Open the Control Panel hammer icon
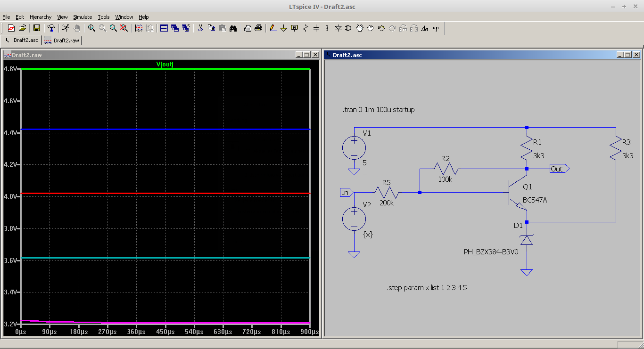This screenshot has width=644, height=349. tap(51, 28)
